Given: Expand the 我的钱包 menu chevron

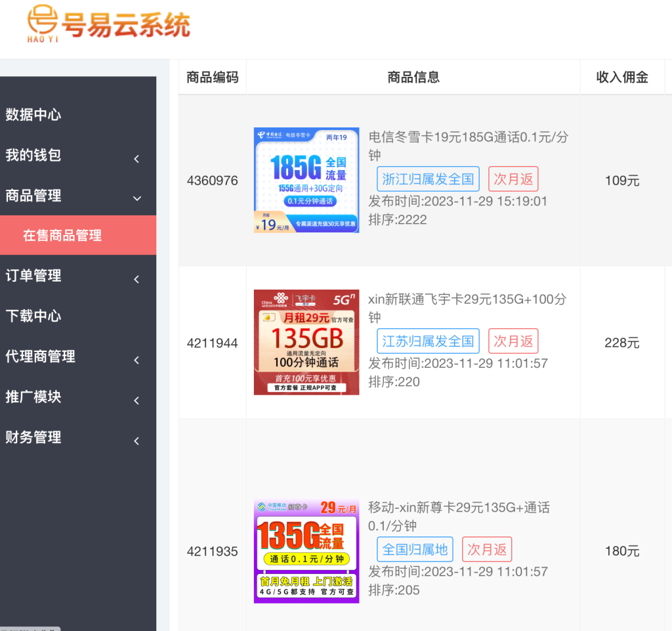Looking at the screenshot, I should pos(136,158).
